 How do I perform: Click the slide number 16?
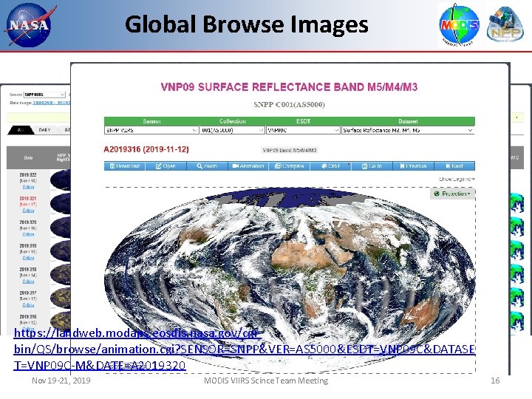[495, 381]
